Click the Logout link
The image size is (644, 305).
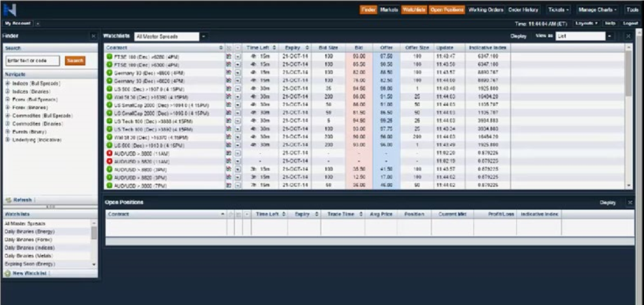pyautogui.click(x=630, y=23)
